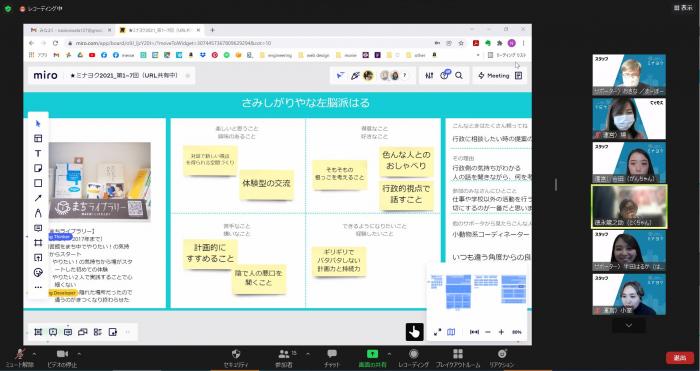Expand the audio options arrow
This screenshot has height=371, width=700.
coord(34,354)
